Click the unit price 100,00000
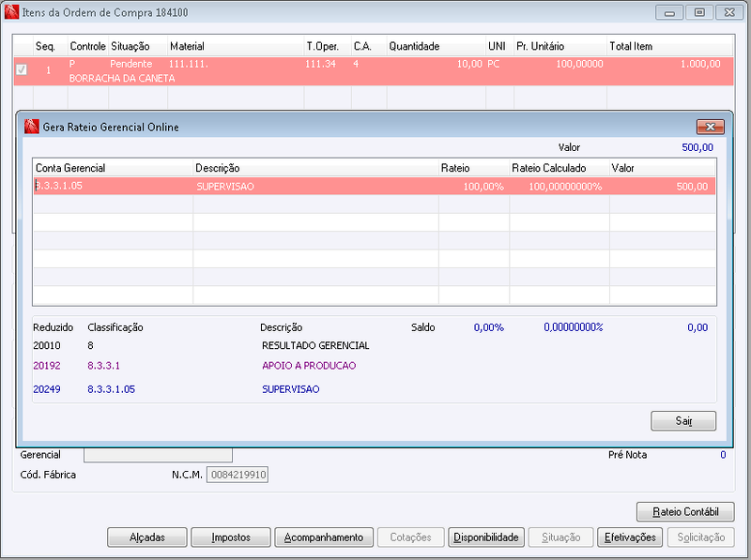This screenshot has height=560, width=751. [579, 64]
